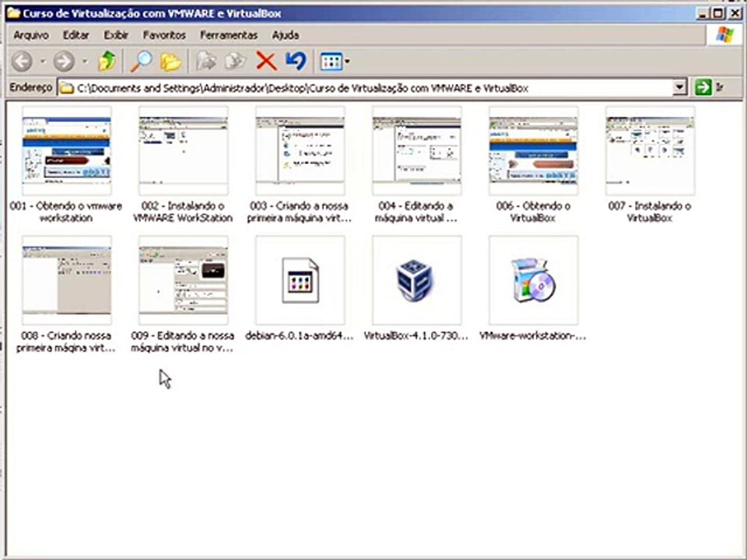Viewport: 747px width, 560px height.
Task: Click inside the Endereço address field
Action: [372, 88]
